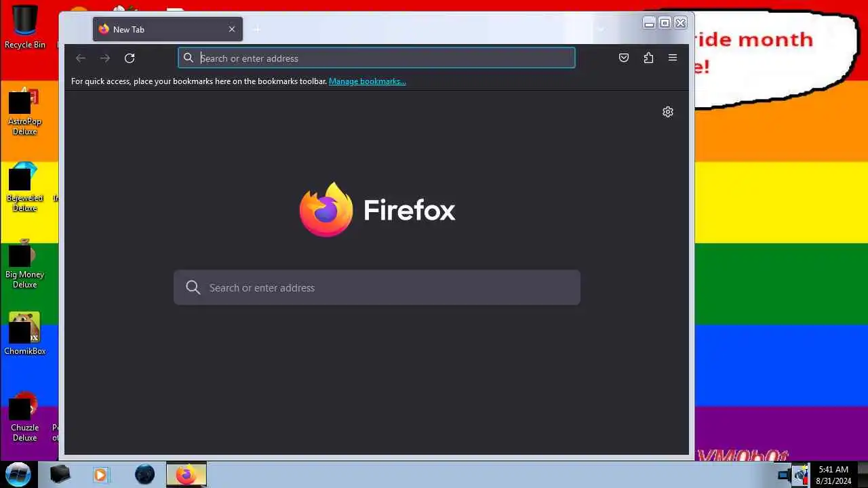Image resolution: width=868 pixels, height=488 pixels.
Task: Click the magnifier in the page search box
Action: (x=193, y=287)
